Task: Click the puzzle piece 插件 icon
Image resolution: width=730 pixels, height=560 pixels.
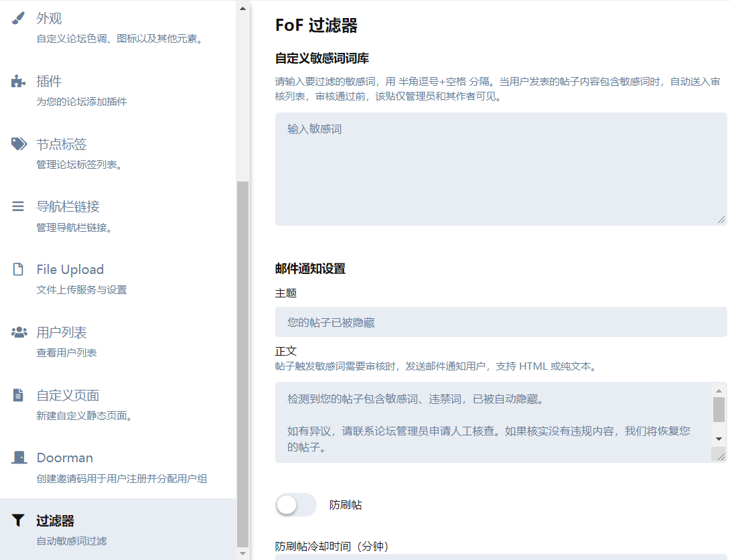Action: coord(19,82)
